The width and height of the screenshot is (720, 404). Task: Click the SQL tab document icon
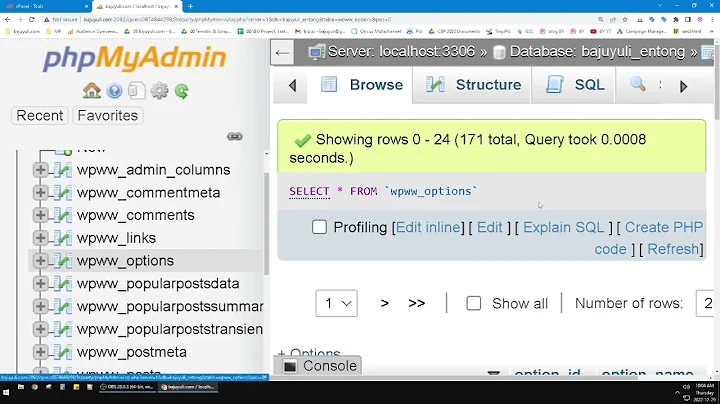[x=555, y=84]
